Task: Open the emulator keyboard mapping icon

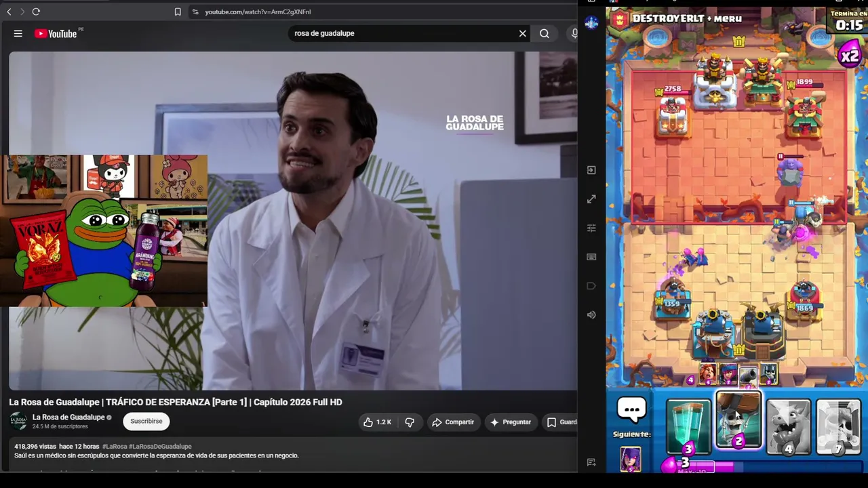Action: click(591, 257)
